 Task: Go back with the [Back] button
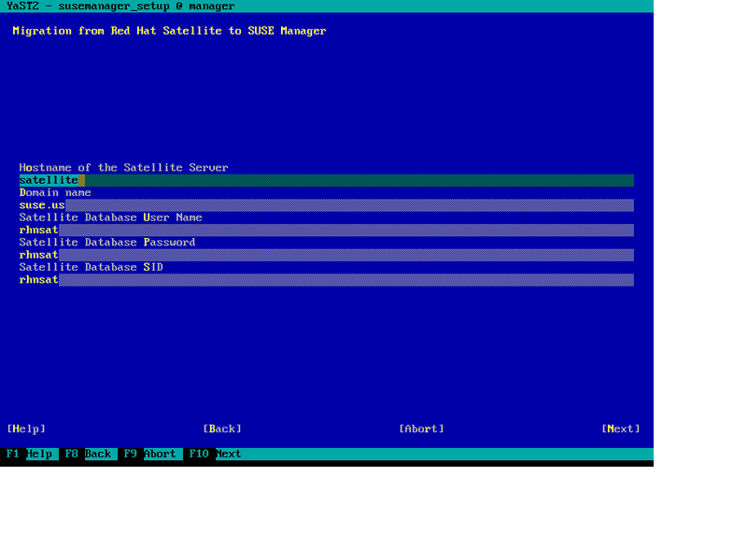pyautogui.click(x=222, y=428)
